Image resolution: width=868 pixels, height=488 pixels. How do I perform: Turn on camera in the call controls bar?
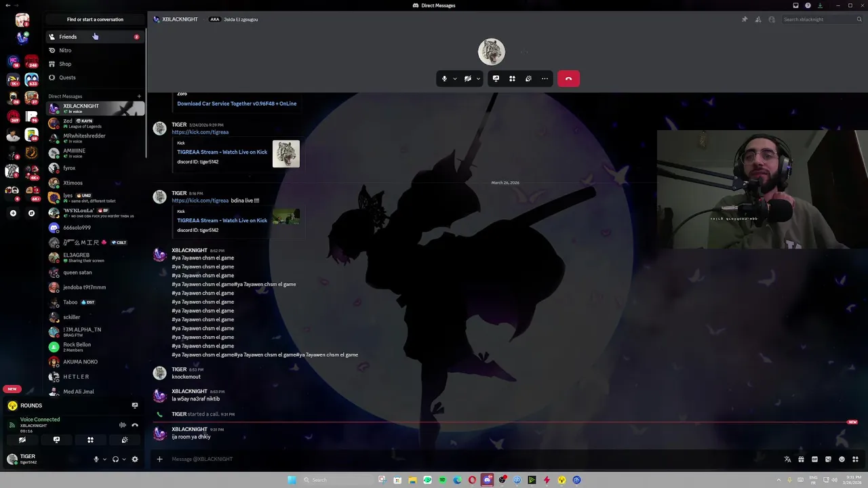pos(467,79)
